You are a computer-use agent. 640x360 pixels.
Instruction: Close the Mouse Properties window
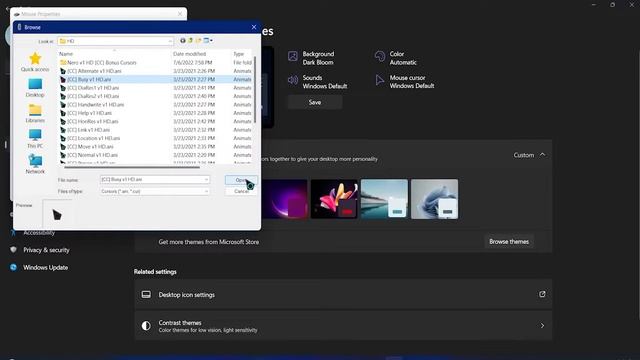pos(180,14)
